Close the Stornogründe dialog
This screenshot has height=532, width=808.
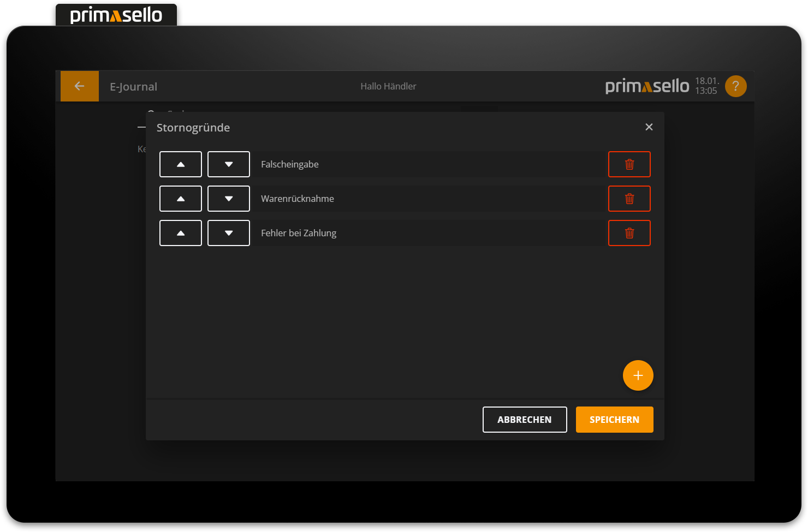coord(649,127)
